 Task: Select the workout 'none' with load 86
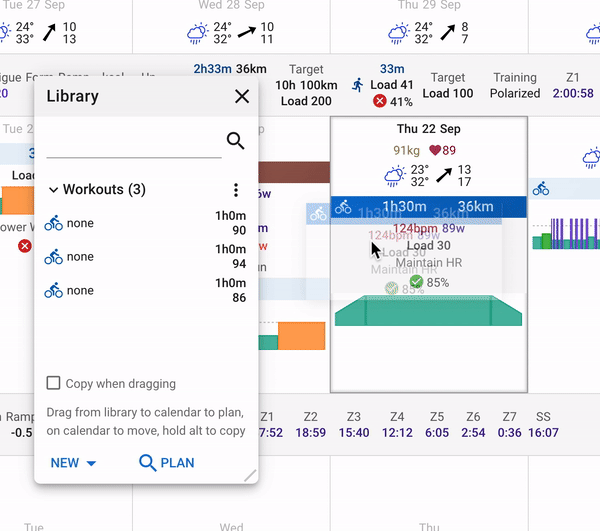pos(145,290)
